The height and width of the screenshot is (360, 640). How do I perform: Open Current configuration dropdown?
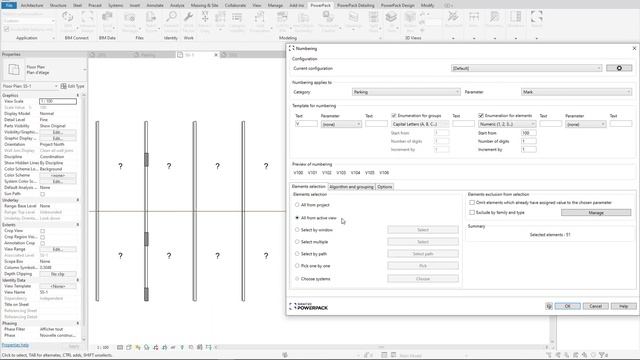click(527, 68)
